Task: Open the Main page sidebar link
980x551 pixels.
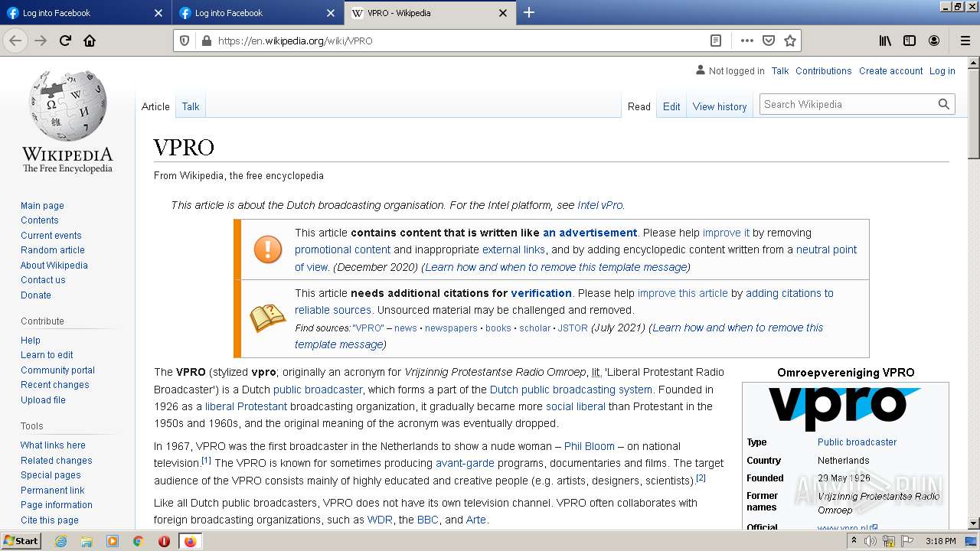Action: pos(42,205)
